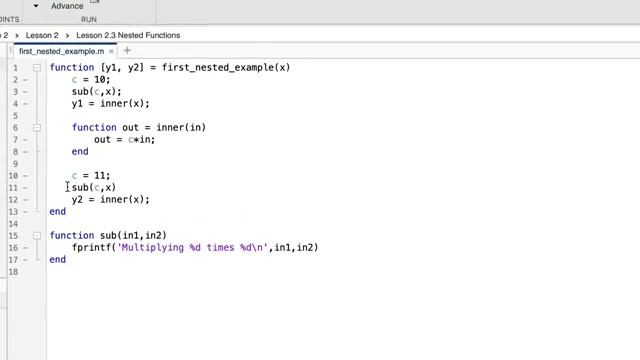This screenshot has width=640, height=360.
Task: Click the text 'first_nested_example(x)' on line 1
Action: click(x=226, y=67)
